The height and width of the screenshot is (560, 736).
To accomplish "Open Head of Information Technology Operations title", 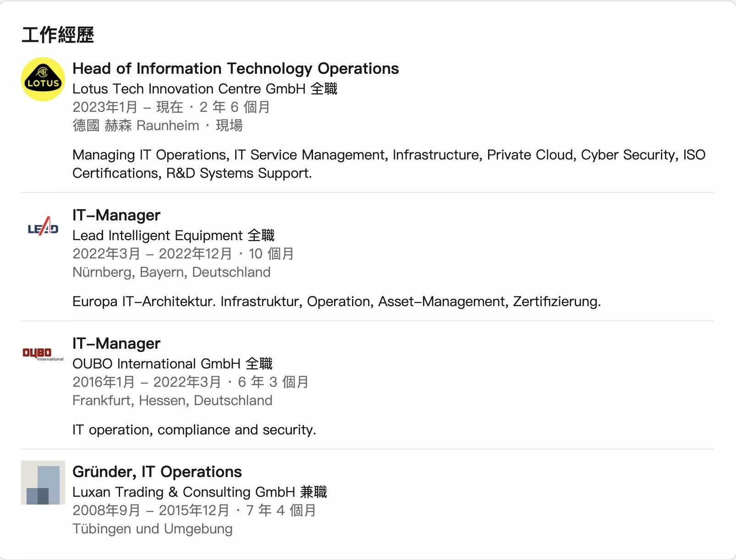I will click(236, 69).
